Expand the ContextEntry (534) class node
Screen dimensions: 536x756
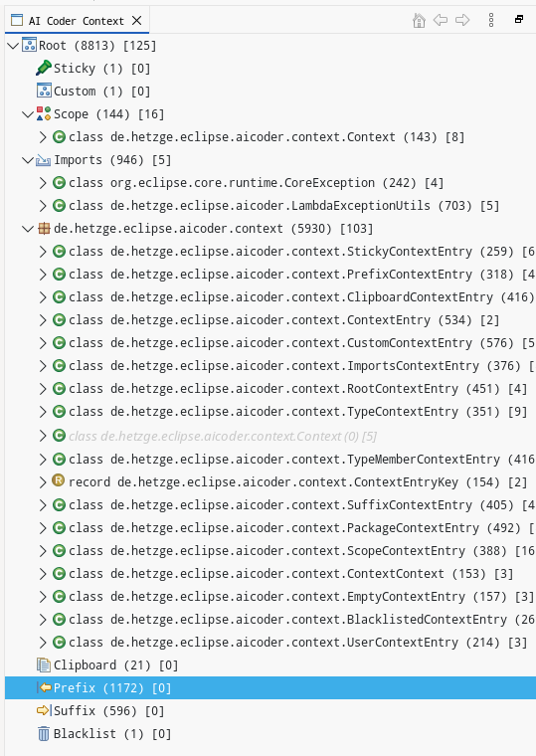43,320
